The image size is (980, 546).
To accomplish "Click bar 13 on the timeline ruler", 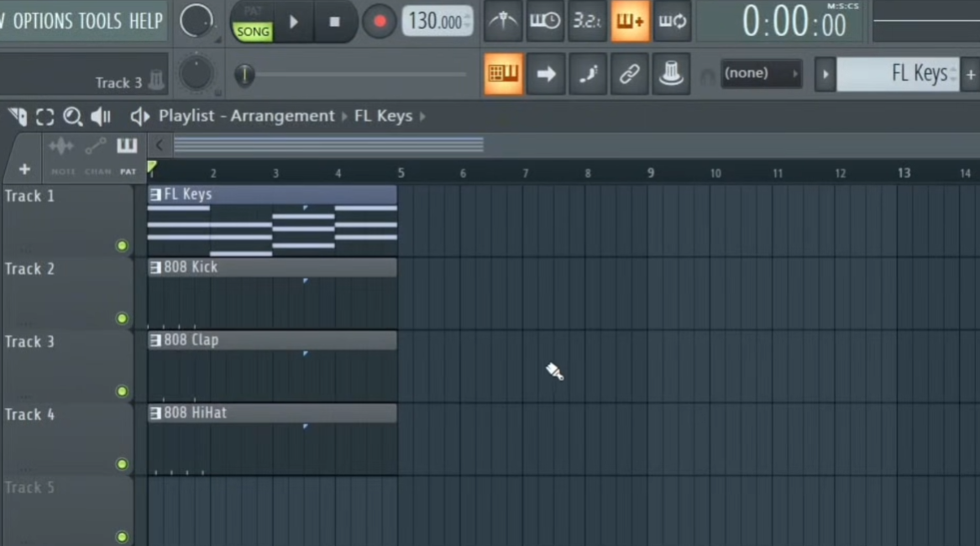I will pos(904,173).
